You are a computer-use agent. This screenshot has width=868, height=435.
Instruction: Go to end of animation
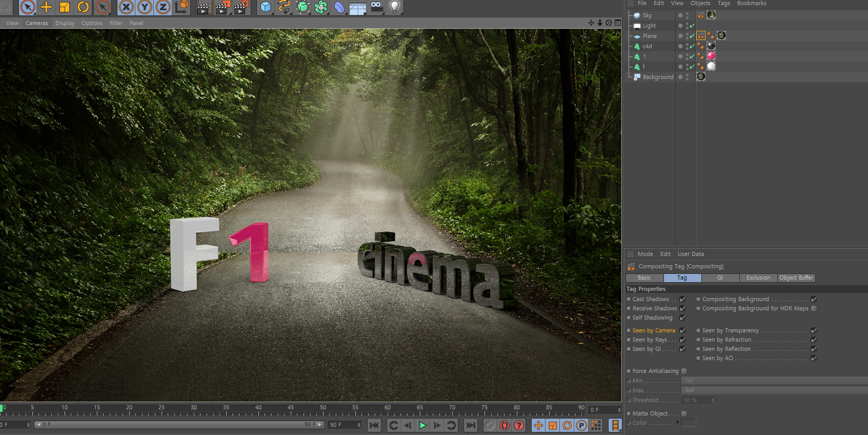click(x=470, y=425)
